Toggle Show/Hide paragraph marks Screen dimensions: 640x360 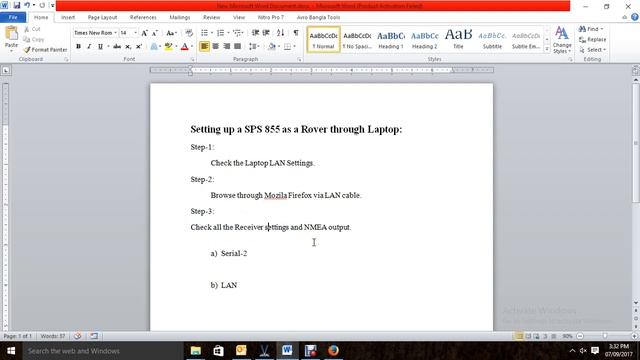296,33
